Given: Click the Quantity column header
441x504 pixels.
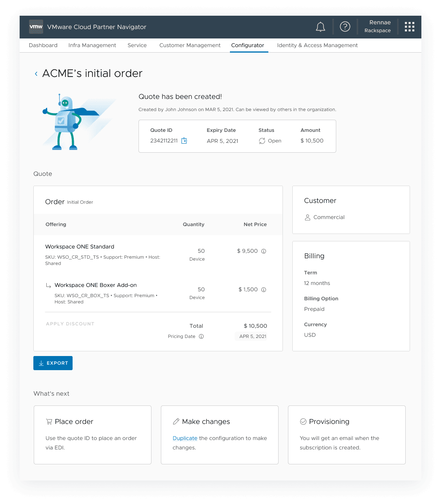Looking at the screenshot, I should pos(193,225).
